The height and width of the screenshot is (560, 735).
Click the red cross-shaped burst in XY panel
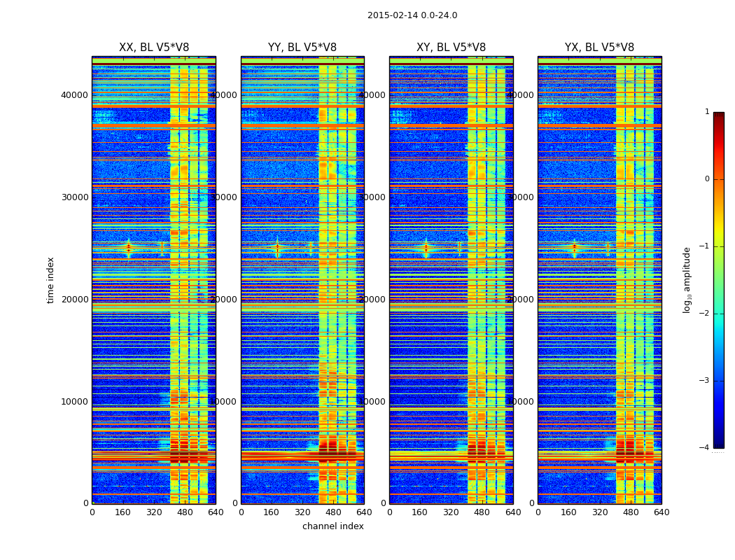[x=426, y=247]
